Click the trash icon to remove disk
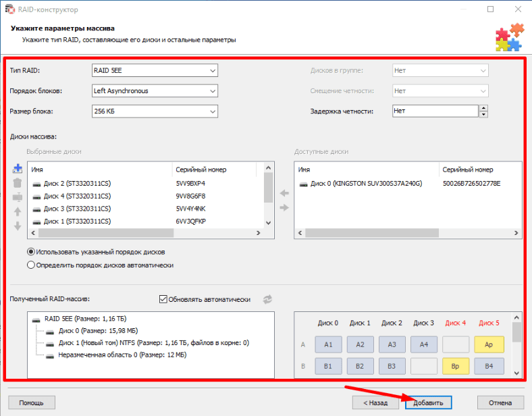 click(x=18, y=183)
